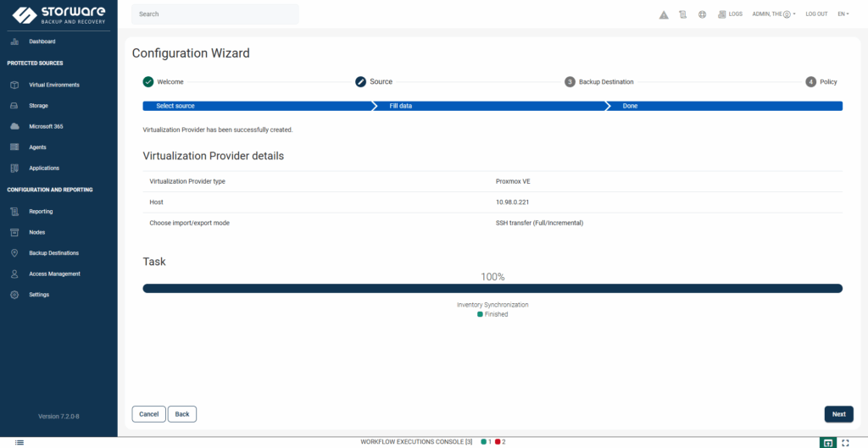Open the EN language dropdown
Image resolution: width=868 pixels, height=448 pixels.
(x=843, y=14)
